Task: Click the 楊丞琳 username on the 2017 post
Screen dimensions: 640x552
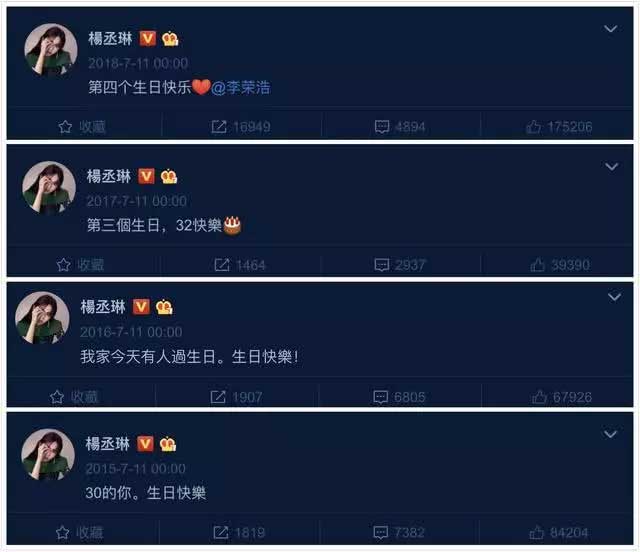Action: tap(109, 176)
